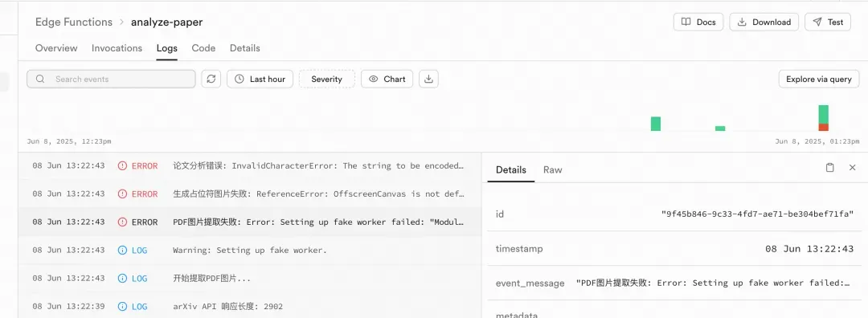
Task: Click the Download button
Action: click(x=764, y=22)
